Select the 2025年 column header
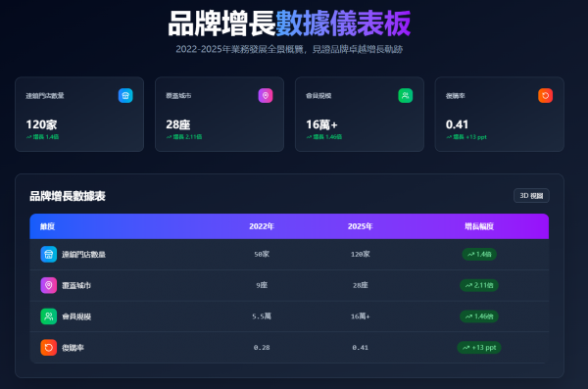The width and height of the screenshot is (588, 389). [x=360, y=226]
